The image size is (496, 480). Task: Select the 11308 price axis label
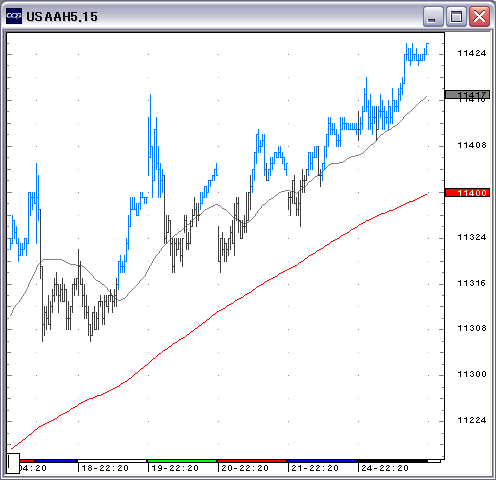click(x=472, y=329)
